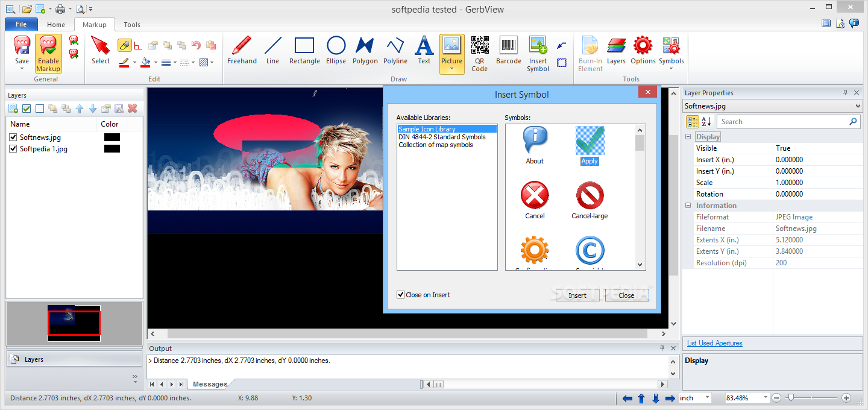
Task: Move layer up with blue arrow
Action: tap(80, 109)
